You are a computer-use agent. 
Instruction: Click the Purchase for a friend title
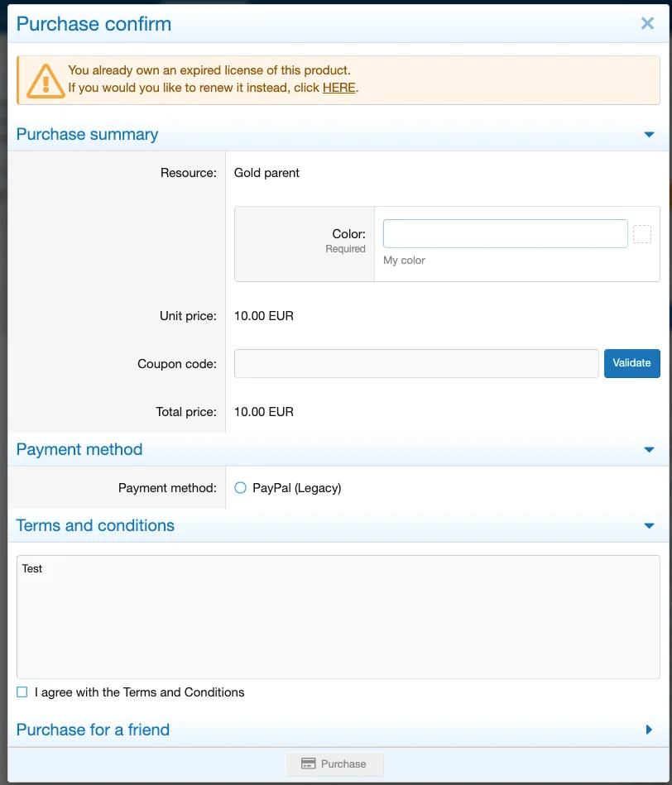click(93, 730)
